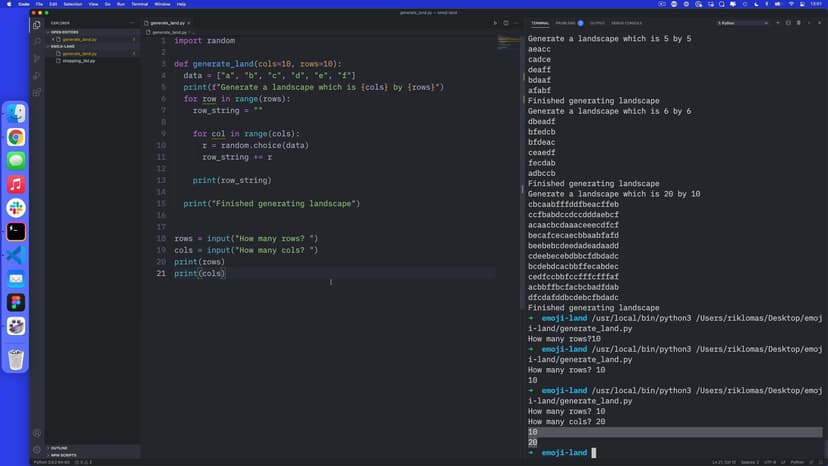Image resolution: width=828 pixels, height=466 pixels.
Task: Click the split editor icon
Action: (505, 22)
